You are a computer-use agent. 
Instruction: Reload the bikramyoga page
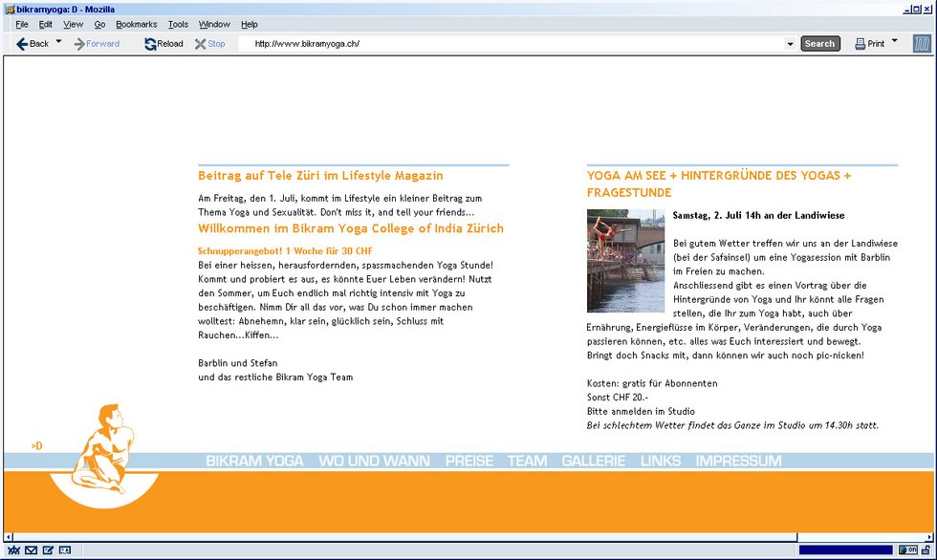pos(163,44)
